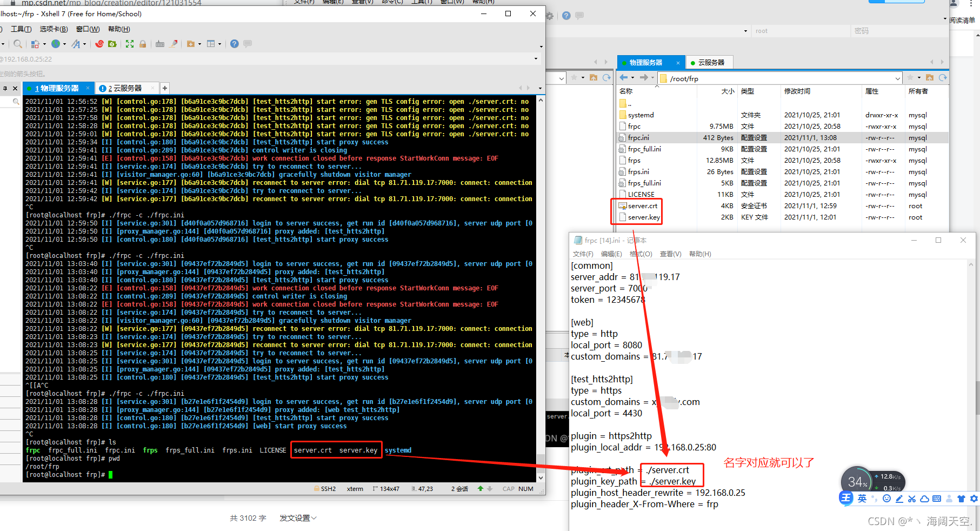This screenshot has width=980, height=531.
Task: Click the scissors screenshot icon in IME toolbar
Action: tap(912, 499)
